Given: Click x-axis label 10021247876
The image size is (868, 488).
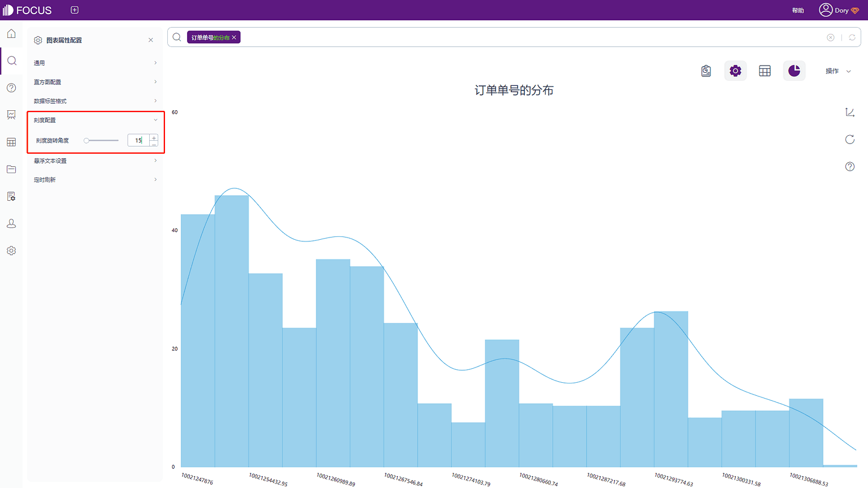Looking at the screenshot, I should (x=197, y=478).
